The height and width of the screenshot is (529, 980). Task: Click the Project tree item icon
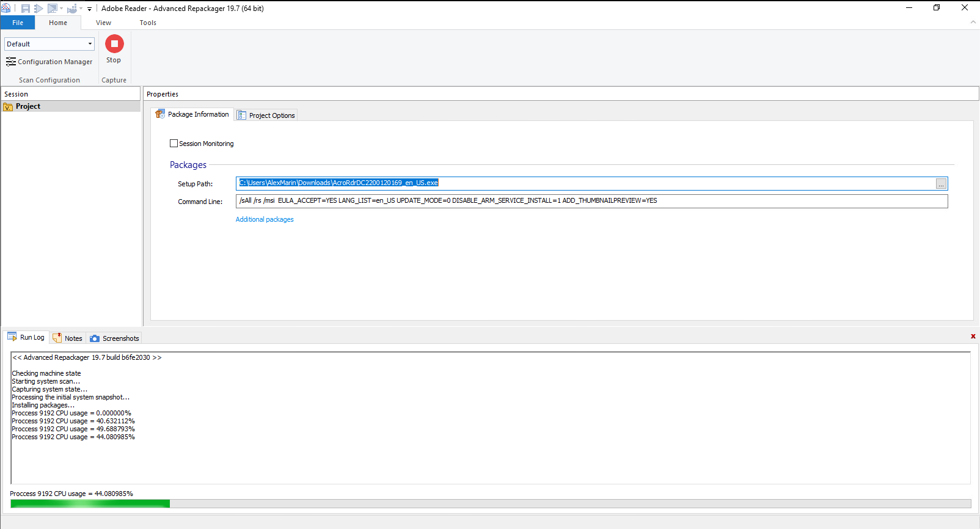click(8, 107)
